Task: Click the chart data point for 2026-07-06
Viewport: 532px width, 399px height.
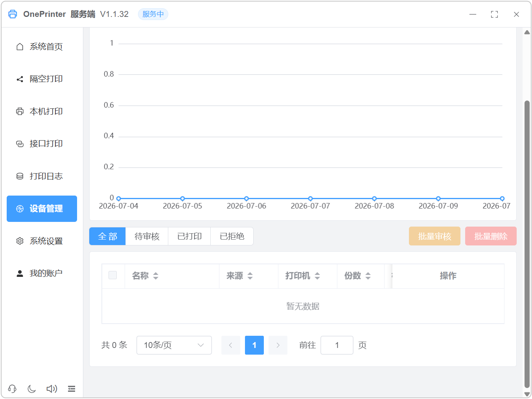Action: click(247, 199)
